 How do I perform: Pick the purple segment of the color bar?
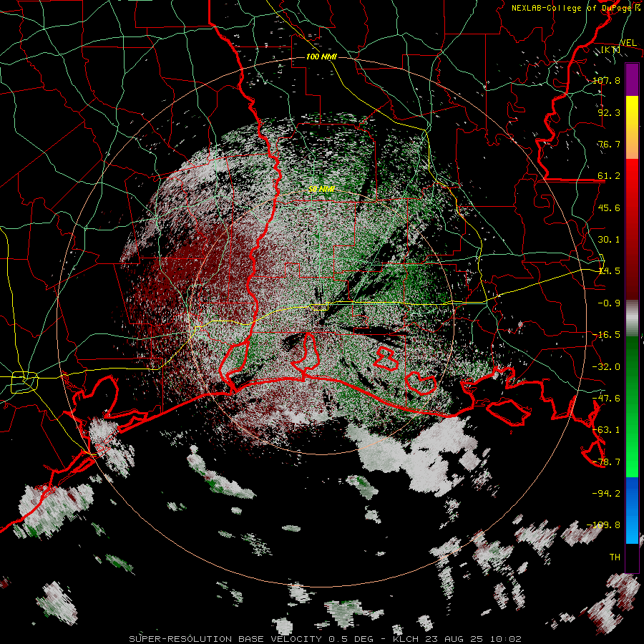[632, 79]
